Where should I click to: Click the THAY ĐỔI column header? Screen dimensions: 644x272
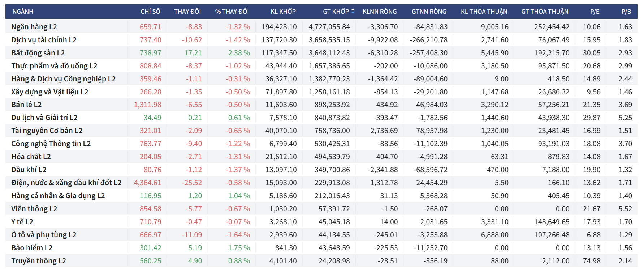click(x=187, y=12)
